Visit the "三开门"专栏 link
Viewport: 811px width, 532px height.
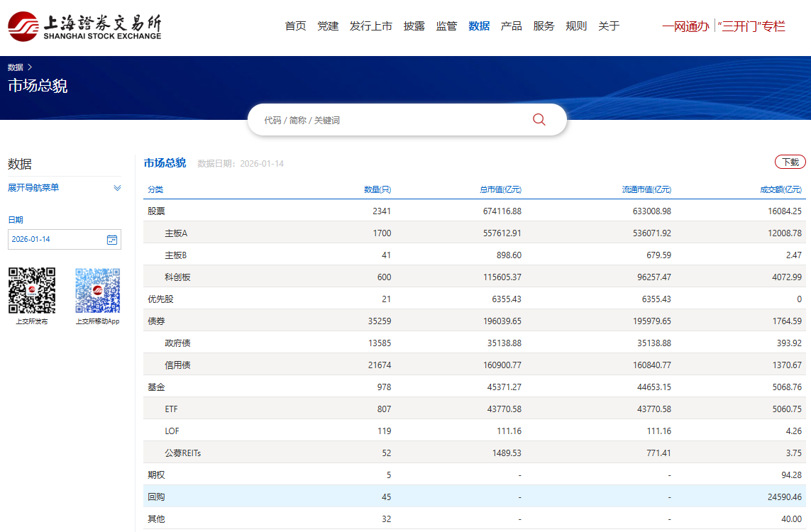[x=751, y=27]
